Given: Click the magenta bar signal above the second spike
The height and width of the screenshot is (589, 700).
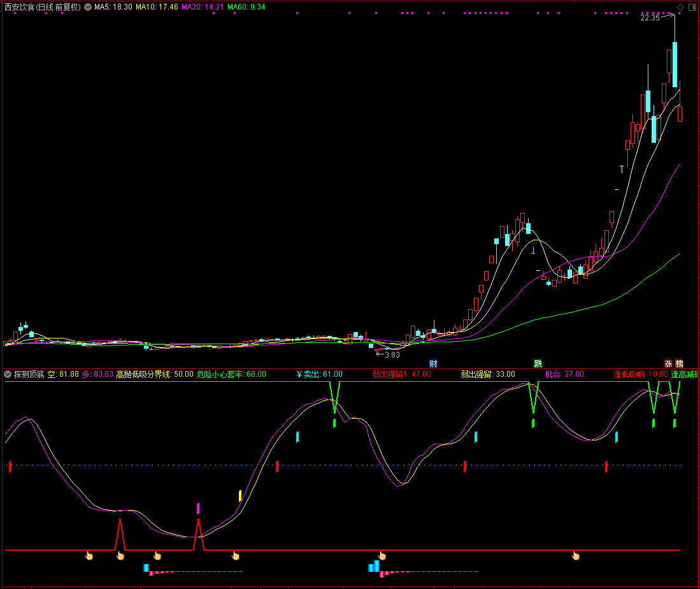Looking at the screenshot, I should (x=198, y=509).
